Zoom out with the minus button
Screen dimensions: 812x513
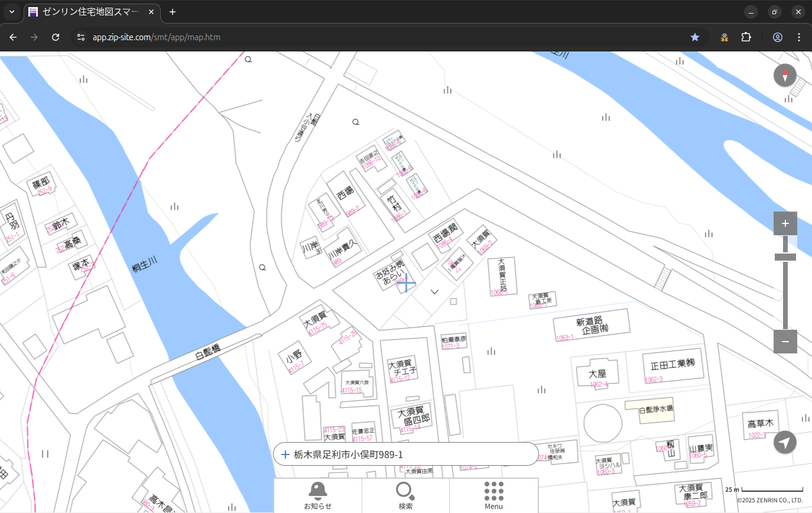point(785,342)
